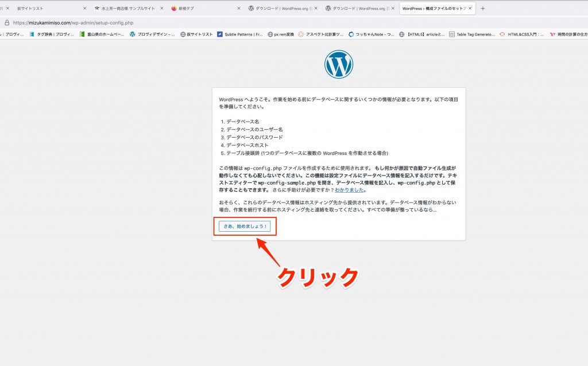Open the プロヴィデザイン bookmark with WordPress icon

point(152,34)
